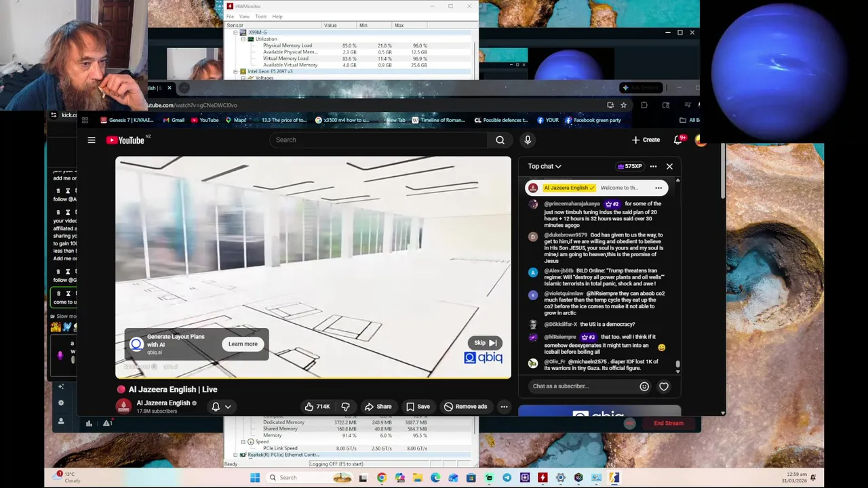This screenshot has height=488, width=868.
Task: Click the YouTube search magnifier button
Action: click(x=500, y=140)
